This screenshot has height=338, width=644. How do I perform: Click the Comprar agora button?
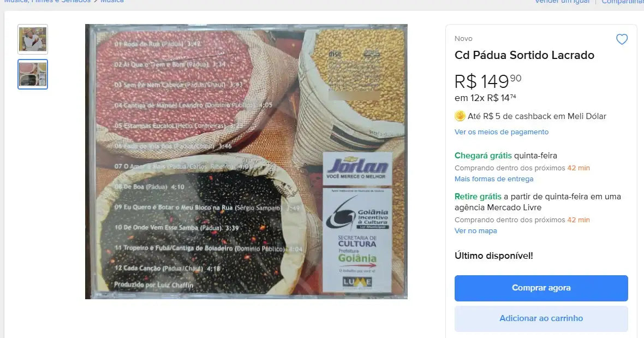(541, 288)
